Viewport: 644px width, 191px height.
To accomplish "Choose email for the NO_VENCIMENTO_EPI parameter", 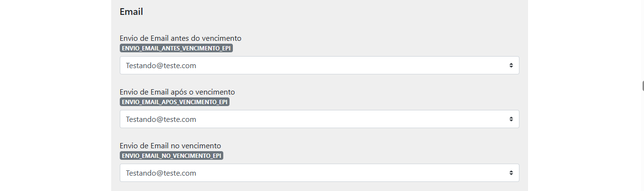I will click(320, 173).
